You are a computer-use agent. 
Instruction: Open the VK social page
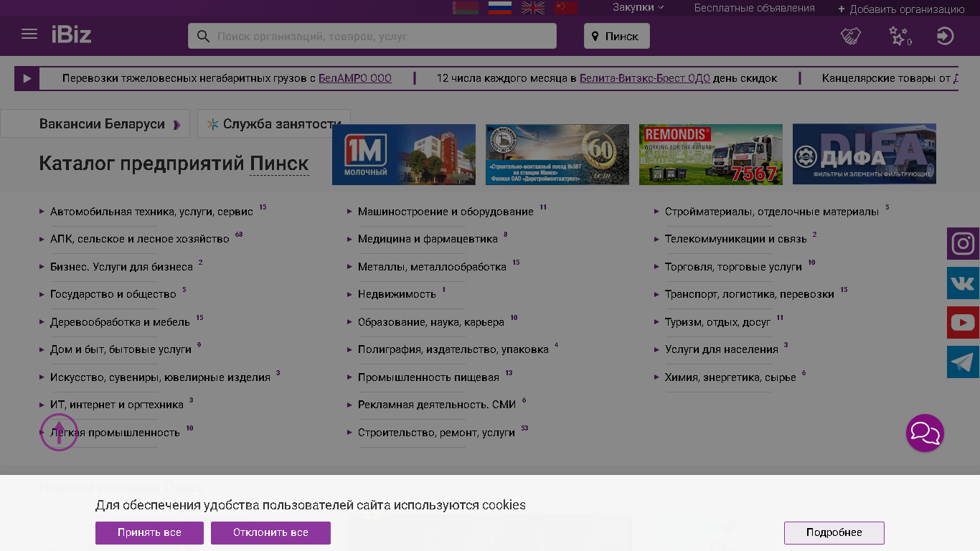[x=963, y=283]
